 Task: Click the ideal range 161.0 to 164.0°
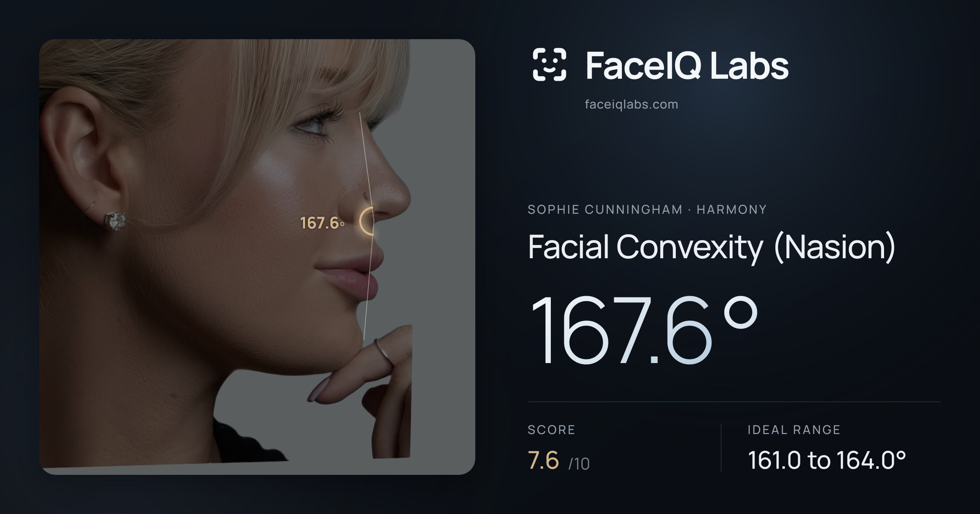pos(827,460)
